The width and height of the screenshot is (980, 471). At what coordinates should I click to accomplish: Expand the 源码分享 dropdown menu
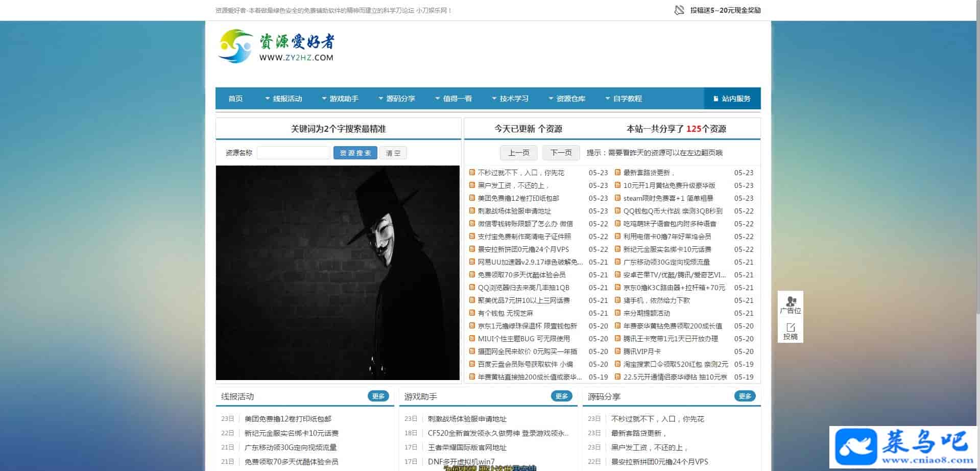397,99
